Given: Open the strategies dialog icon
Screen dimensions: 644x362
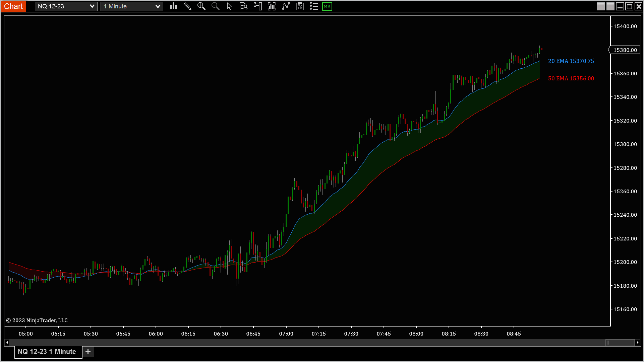Looking at the screenshot, I should 300,6.
